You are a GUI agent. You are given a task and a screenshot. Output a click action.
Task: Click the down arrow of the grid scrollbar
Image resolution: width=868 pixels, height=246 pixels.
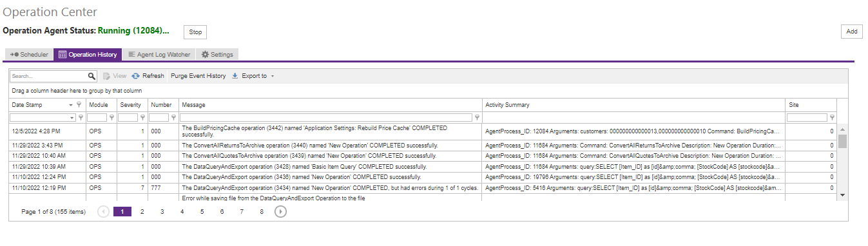[x=842, y=194]
